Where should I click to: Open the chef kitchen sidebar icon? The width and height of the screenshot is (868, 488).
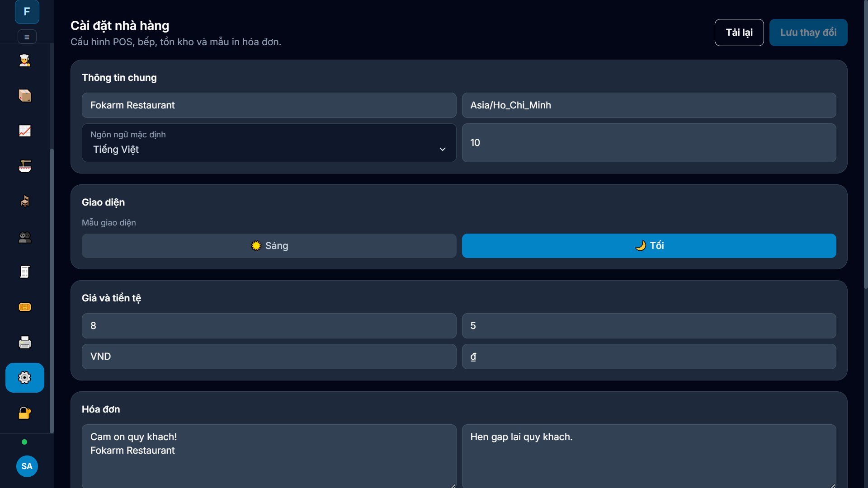coord(25,61)
